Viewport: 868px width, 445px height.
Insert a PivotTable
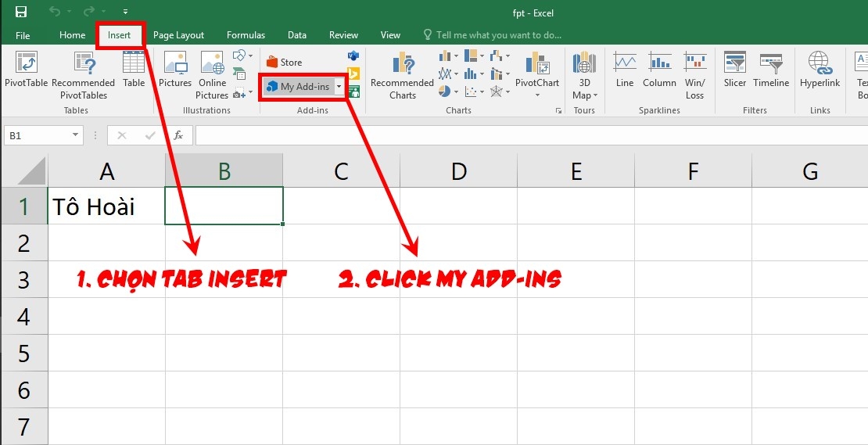point(26,69)
